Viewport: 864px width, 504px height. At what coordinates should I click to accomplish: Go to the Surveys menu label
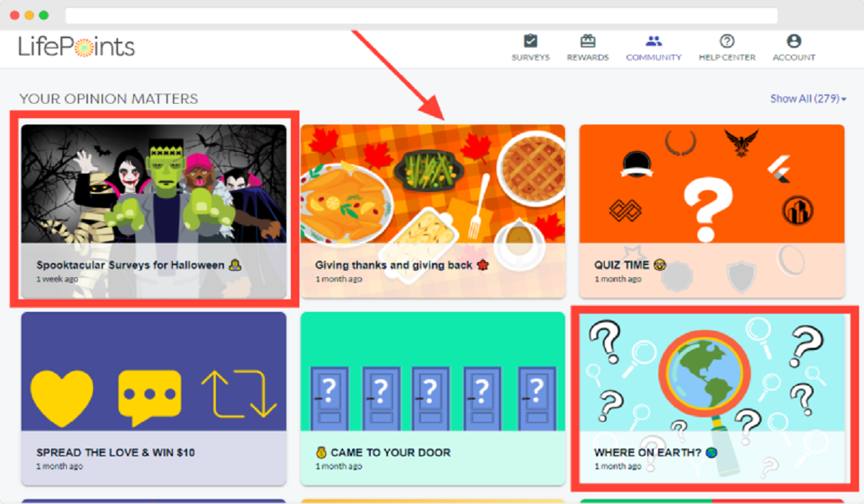(530, 58)
